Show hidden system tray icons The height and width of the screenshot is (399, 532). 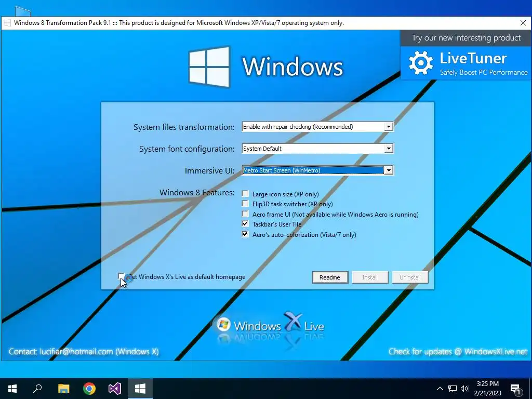click(x=440, y=389)
